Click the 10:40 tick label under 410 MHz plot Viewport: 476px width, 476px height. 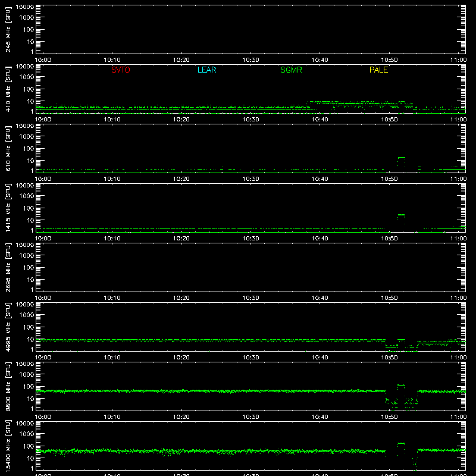(320, 120)
